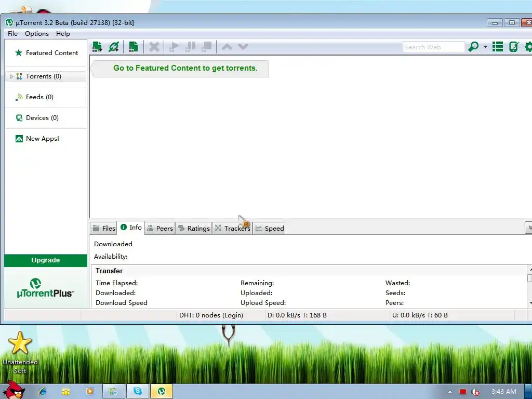Click the list view icon
532x399 pixels.
point(497,47)
